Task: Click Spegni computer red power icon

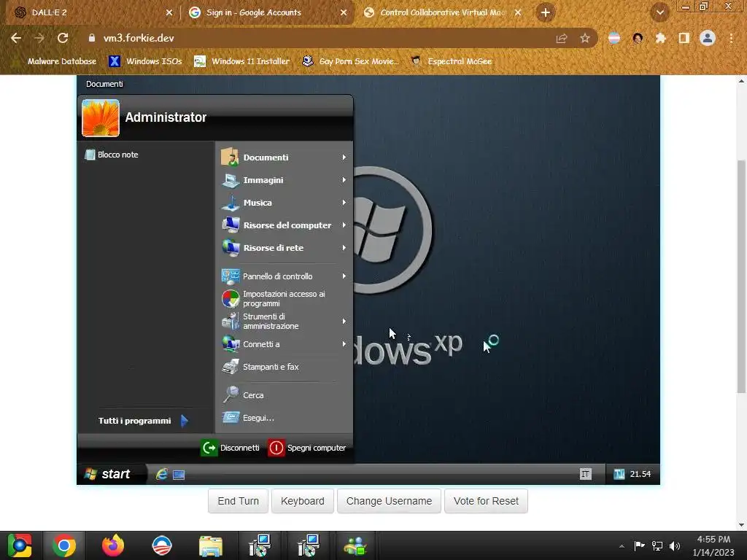Action: (x=276, y=448)
